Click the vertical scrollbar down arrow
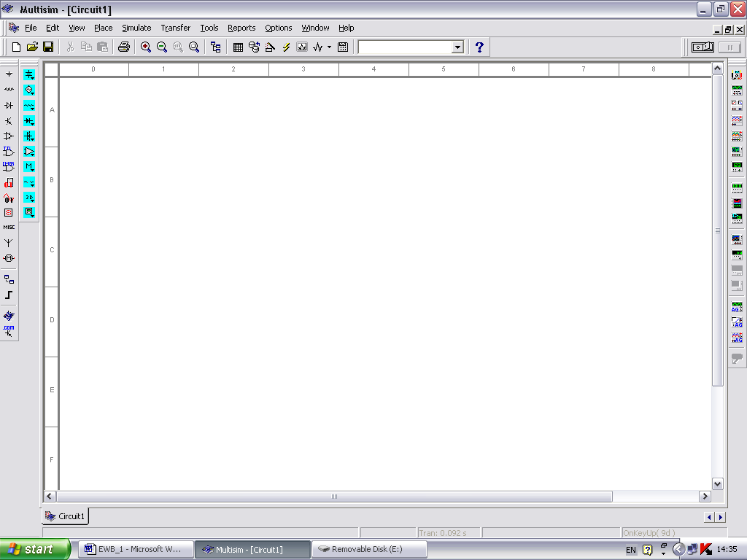 tap(718, 484)
